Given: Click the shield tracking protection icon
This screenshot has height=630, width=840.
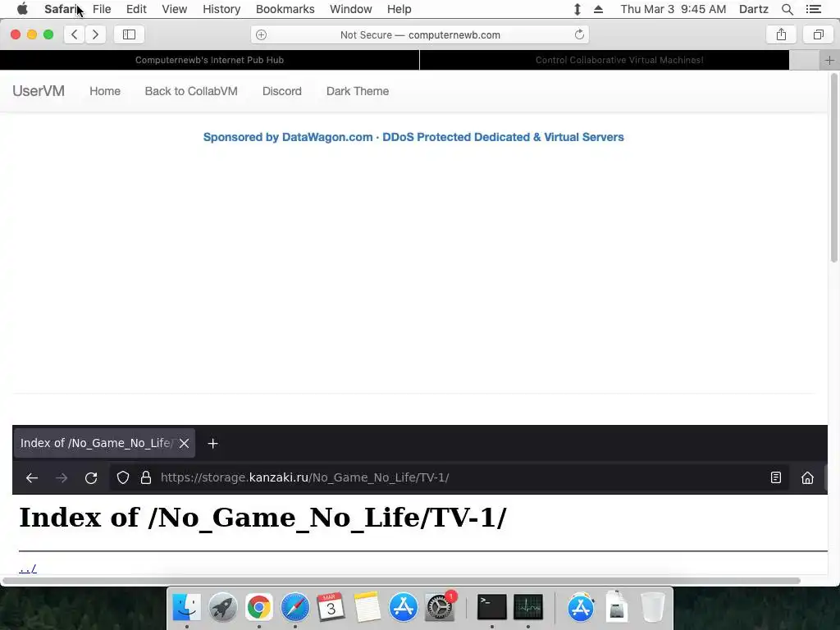Looking at the screenshot, I should coord(123,477).
